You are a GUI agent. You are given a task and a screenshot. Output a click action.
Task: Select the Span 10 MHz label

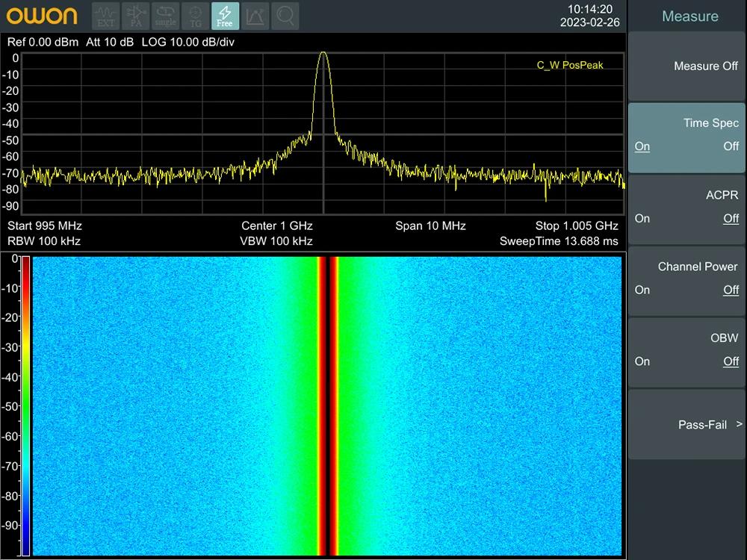(430, 225)
